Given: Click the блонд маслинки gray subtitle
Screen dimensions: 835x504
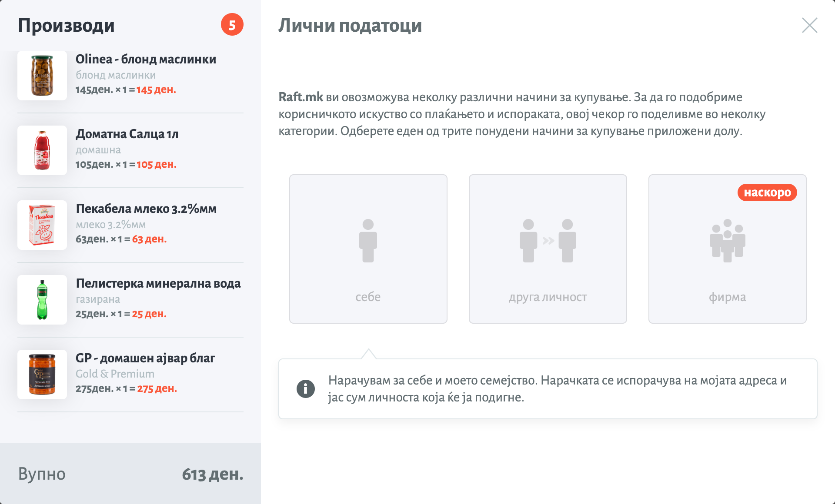Looking at the screenshot, I should coord(116,75).
